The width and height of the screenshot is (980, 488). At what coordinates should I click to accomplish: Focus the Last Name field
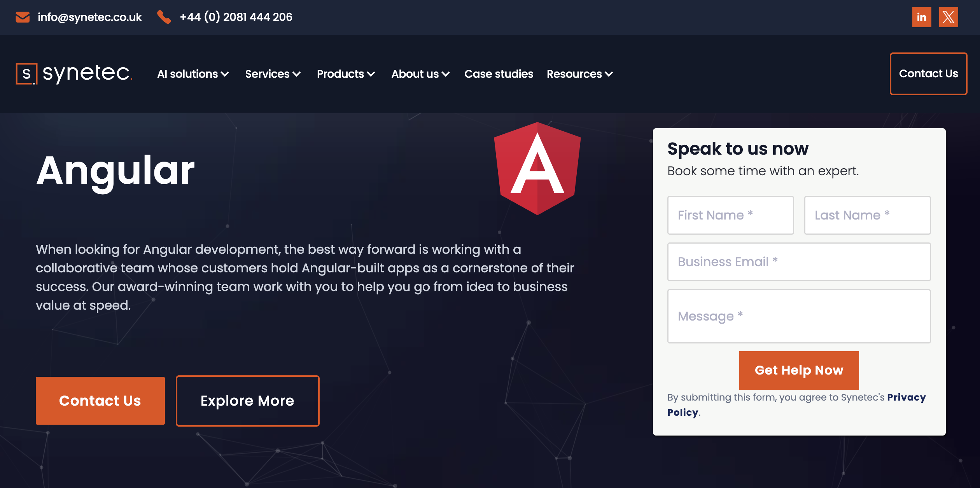click(x=867, y=215)
